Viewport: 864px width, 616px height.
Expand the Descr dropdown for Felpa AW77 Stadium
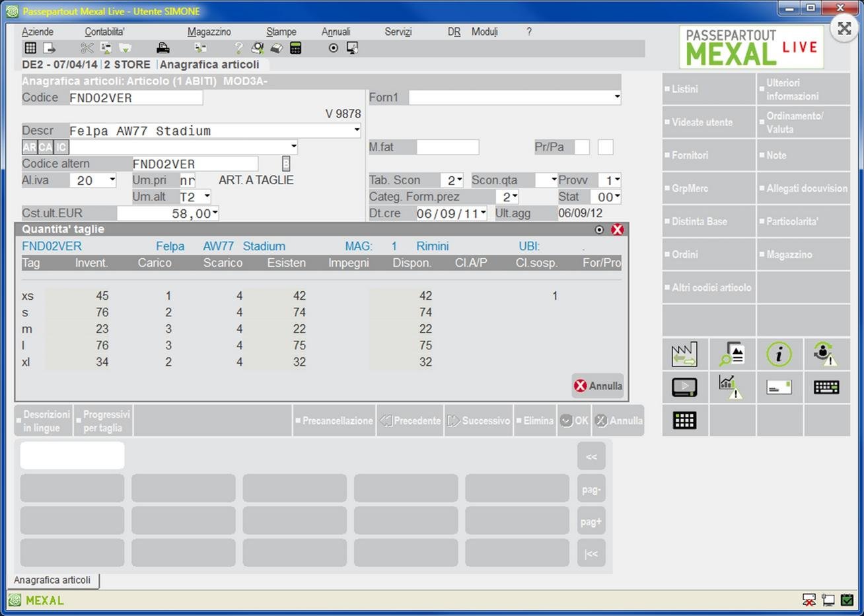[x=357, y=130]
